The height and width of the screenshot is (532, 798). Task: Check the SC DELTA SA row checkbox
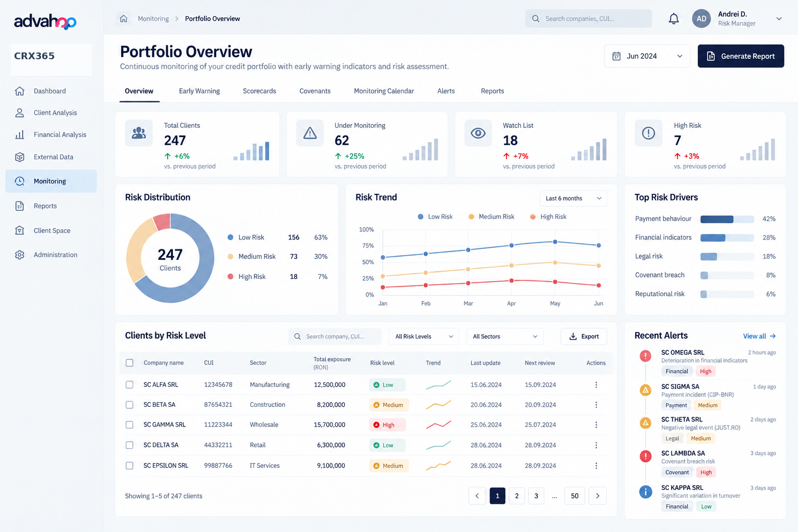[129, 445]
